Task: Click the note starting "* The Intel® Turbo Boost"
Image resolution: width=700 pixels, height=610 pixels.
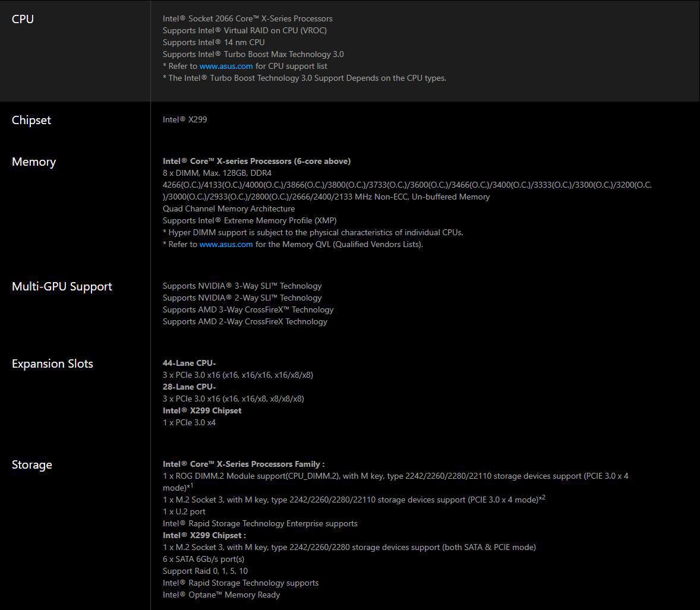Action: point(304,78)
